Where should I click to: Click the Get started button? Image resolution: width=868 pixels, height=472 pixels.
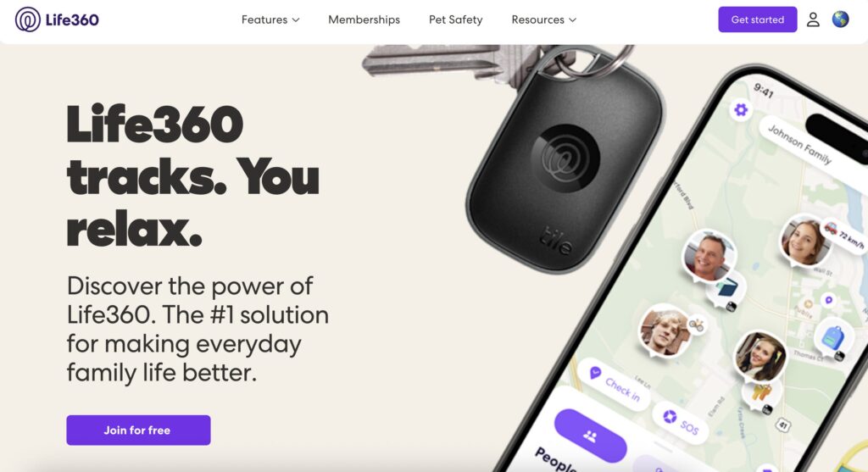757,19
